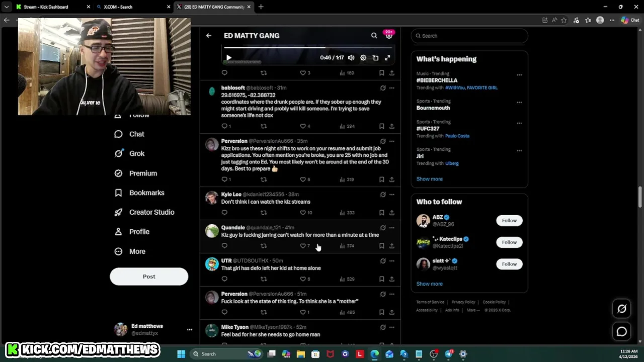Open more options on Kyle Lee post
644x362 pixels.
[x=392, y=195]
